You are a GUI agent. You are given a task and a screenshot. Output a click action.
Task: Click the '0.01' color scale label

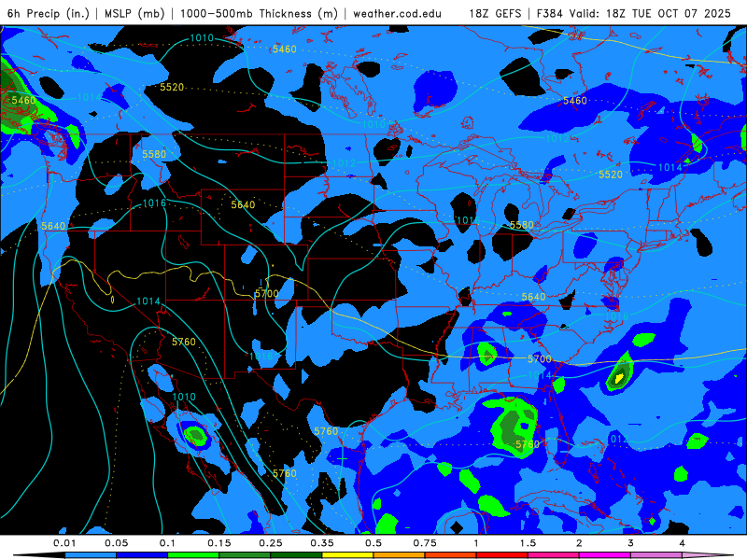[x=64, y=543]
